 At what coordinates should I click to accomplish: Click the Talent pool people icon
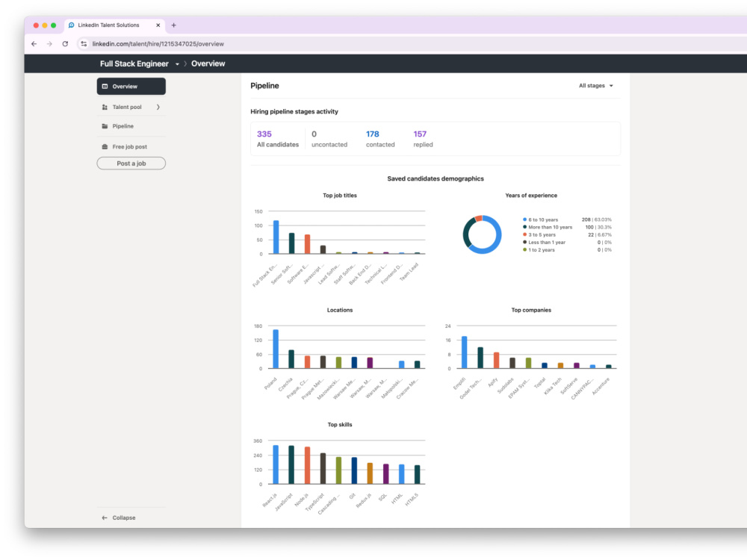105,107
